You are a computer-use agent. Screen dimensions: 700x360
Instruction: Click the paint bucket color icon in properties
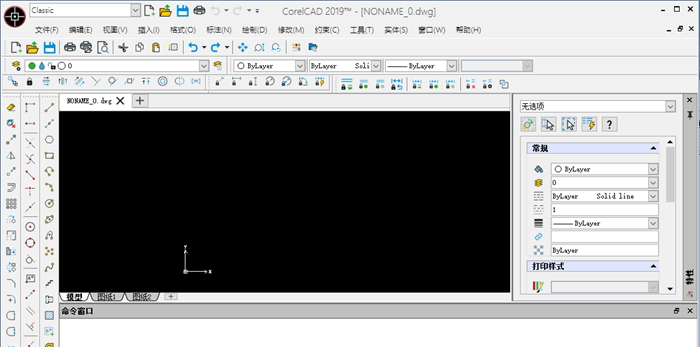[538, 169]
